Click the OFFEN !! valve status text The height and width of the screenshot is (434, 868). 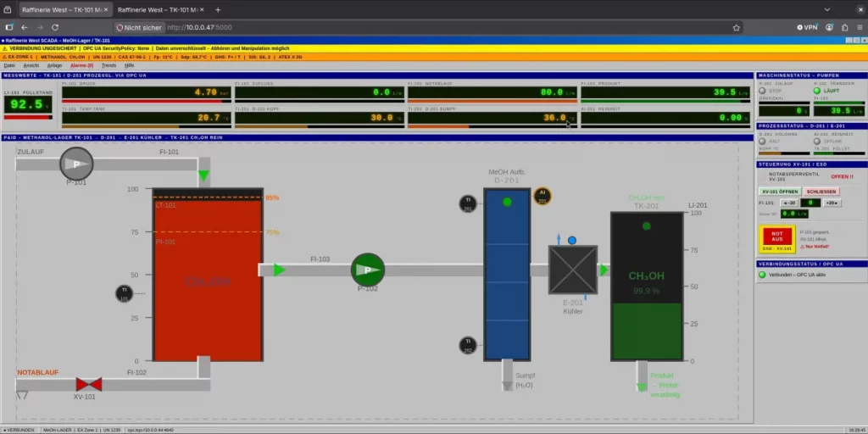(x=842, y=176)
